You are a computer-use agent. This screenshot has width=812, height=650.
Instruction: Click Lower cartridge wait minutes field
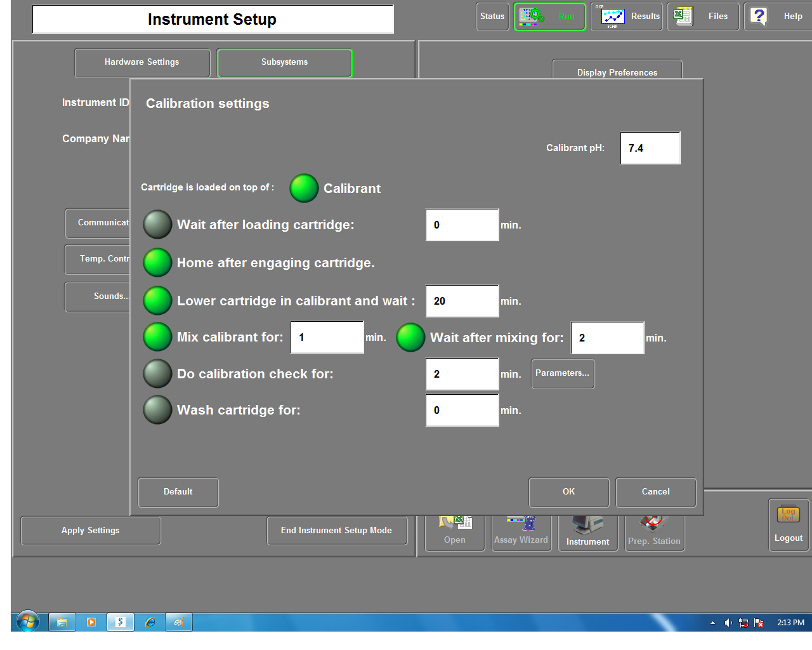(462, 301)
